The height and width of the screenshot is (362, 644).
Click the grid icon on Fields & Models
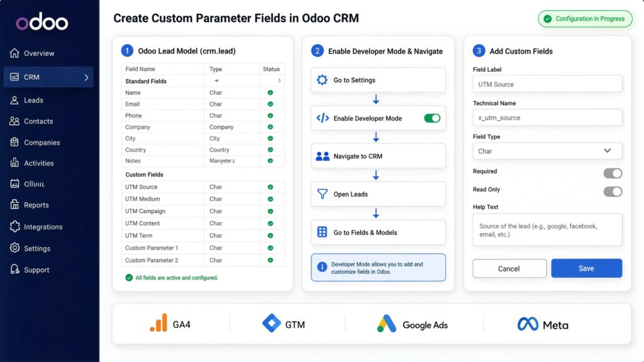point(323,232)
